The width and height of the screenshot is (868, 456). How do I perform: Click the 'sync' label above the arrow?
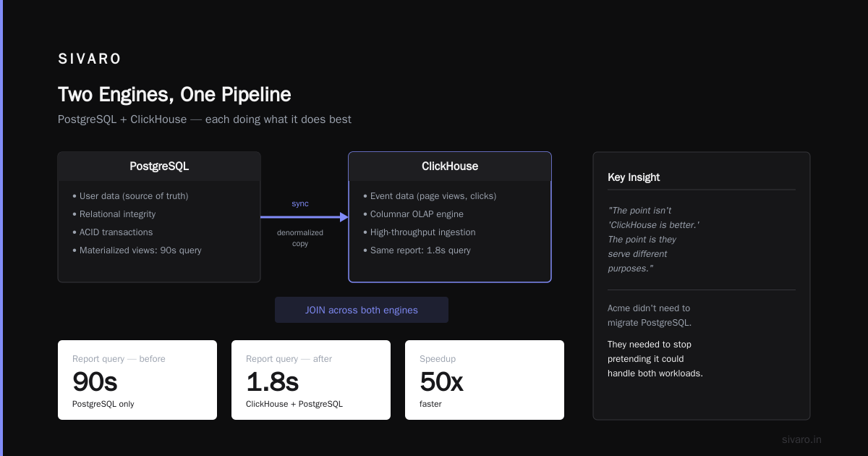[x=300, y=203]
